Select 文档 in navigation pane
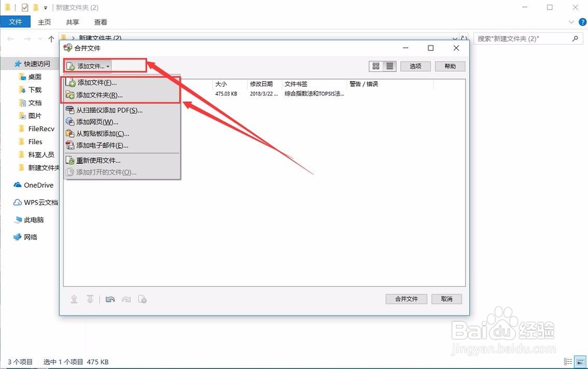This screenshot has height=369, width=588. 35,103
